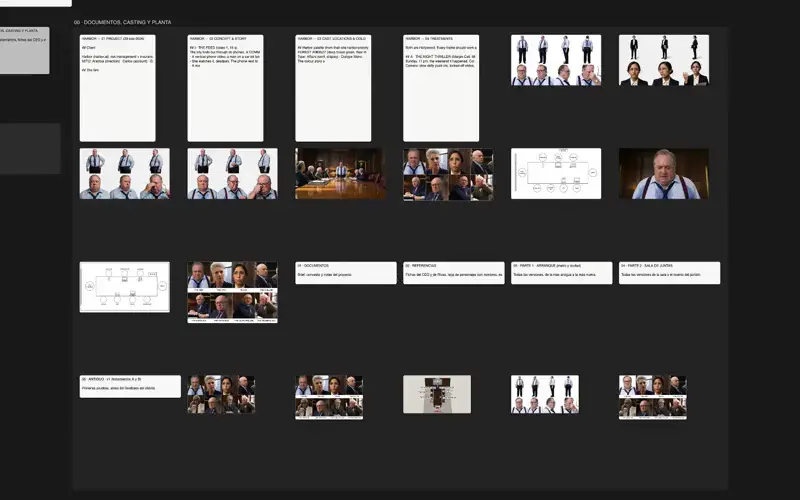Select the second-row first suspenders man sheet thumbnail
The image size is (800, 500).
pos(125,173)
